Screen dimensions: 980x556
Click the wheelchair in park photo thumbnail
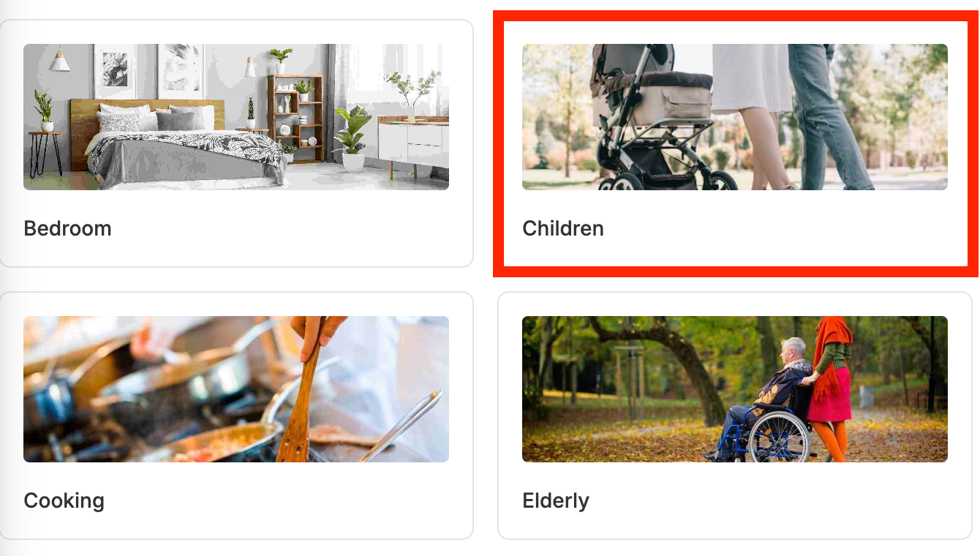[735, 389]
